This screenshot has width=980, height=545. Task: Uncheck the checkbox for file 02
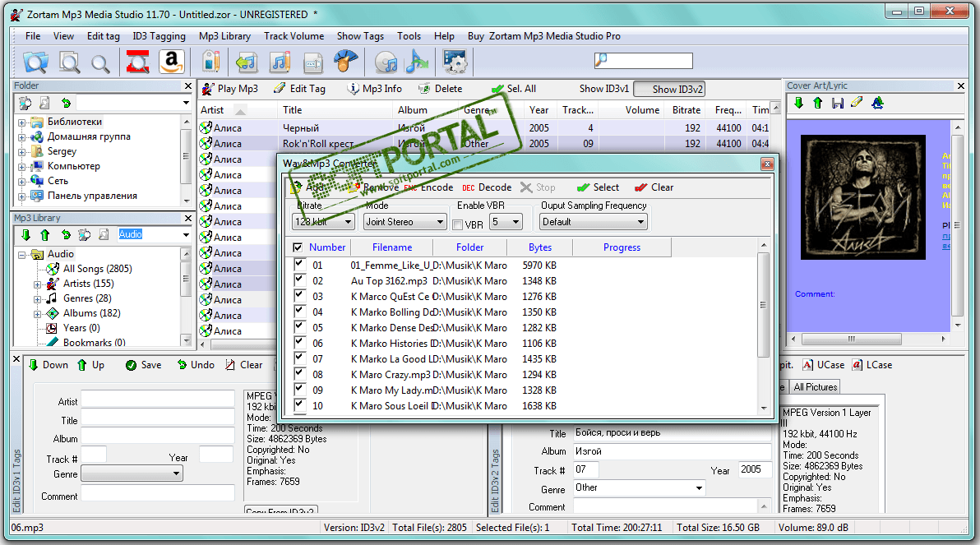[x=298, y=280]
